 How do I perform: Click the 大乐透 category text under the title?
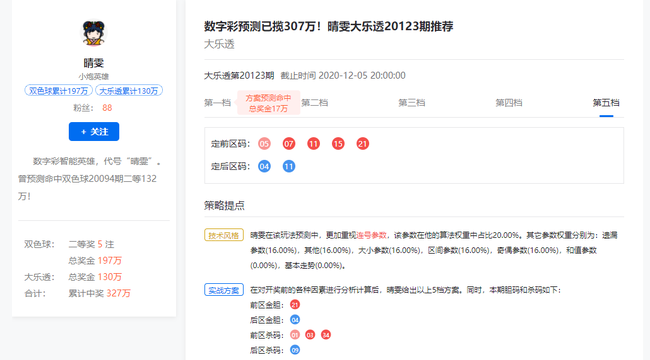(x=219, y=44)
